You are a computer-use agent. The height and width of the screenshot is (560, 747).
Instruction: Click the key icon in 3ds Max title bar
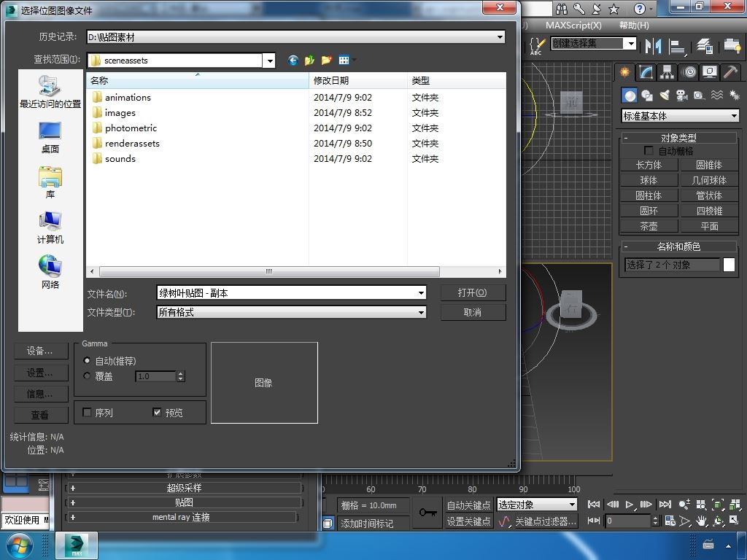click(579, 9)
